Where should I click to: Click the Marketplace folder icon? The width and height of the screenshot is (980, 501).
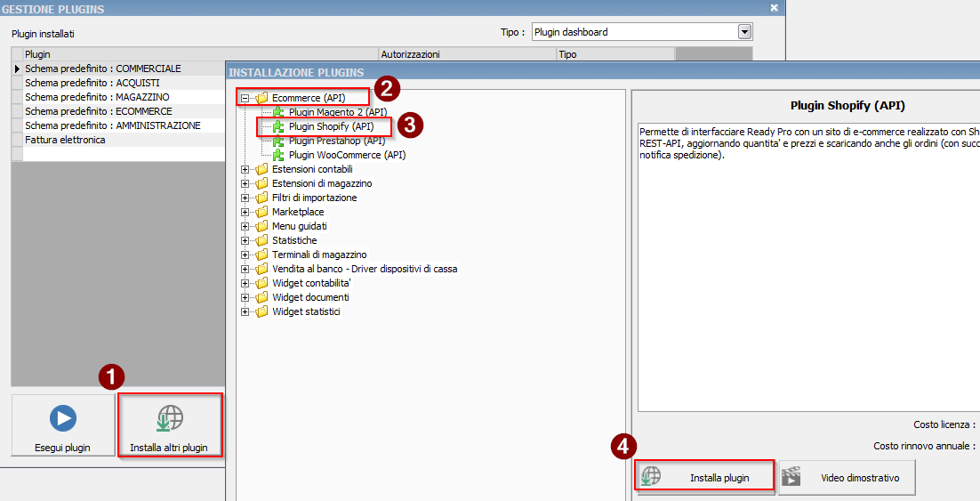click(261, 212)
